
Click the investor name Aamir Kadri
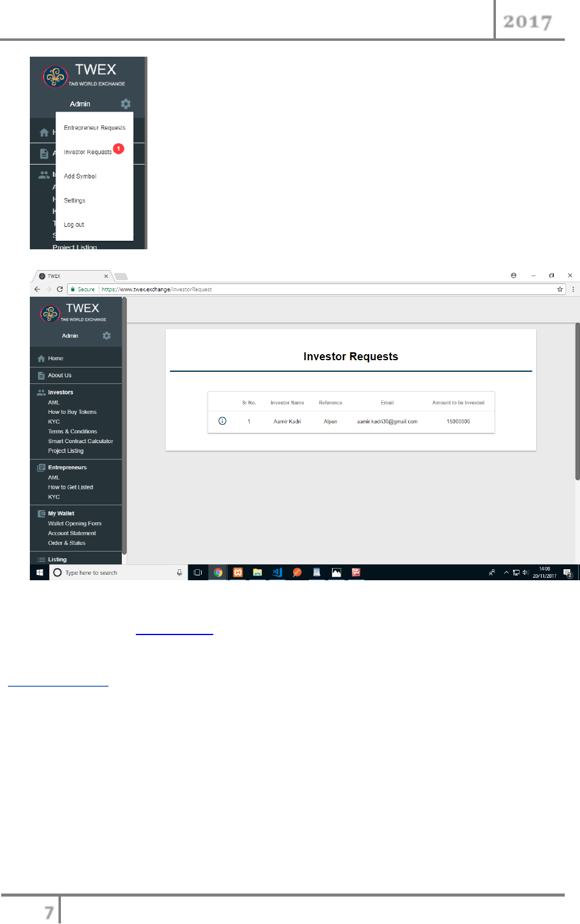pyautogui.click(x=287, y=422)
